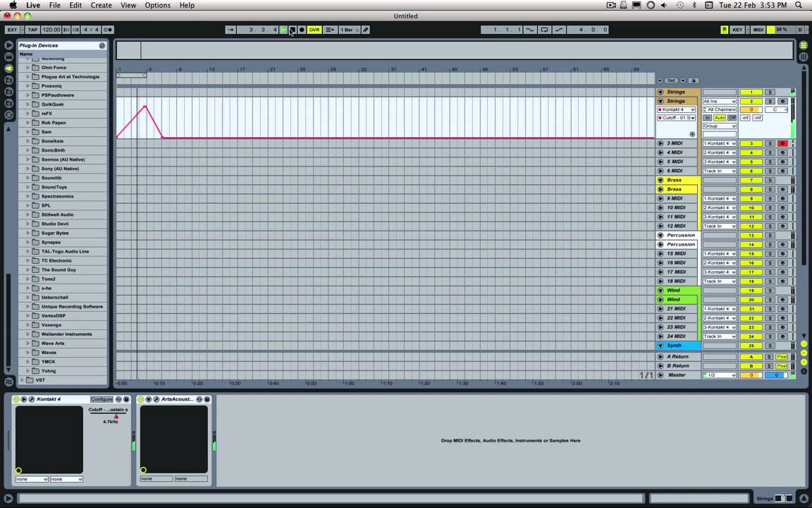Expand the Waves folder

click(28, 353)
